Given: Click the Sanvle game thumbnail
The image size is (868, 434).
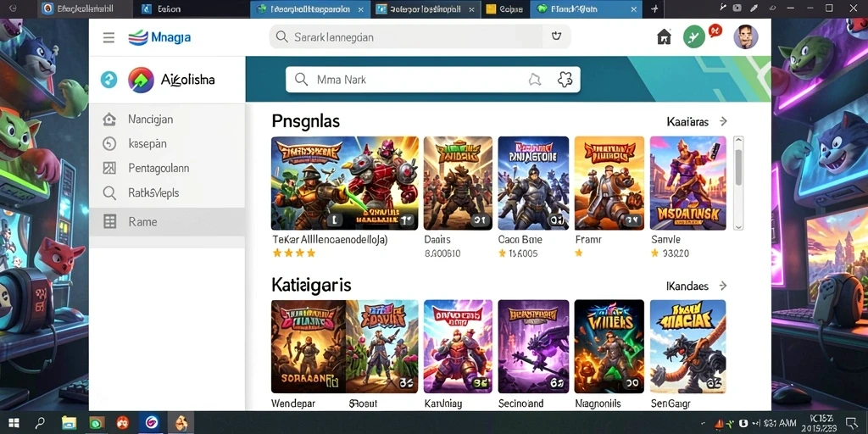Looking at the screenshot, I should [x=687, y=183].
